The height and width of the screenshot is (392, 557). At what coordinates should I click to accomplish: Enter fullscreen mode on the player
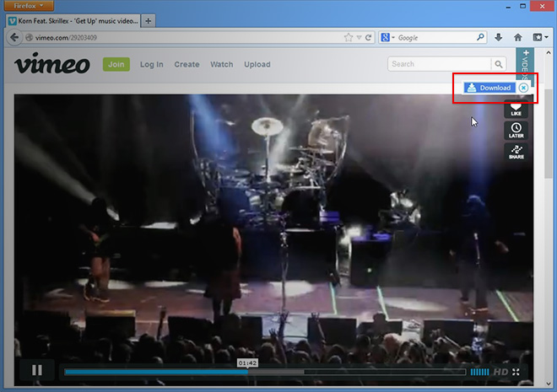pyautogui.click(x=516, y=372)
